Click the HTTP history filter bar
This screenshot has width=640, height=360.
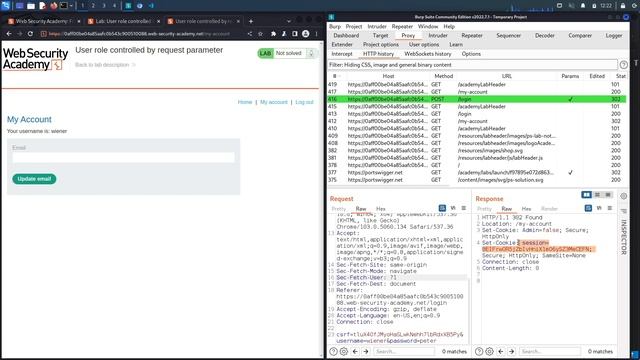[x=473, y=65]
